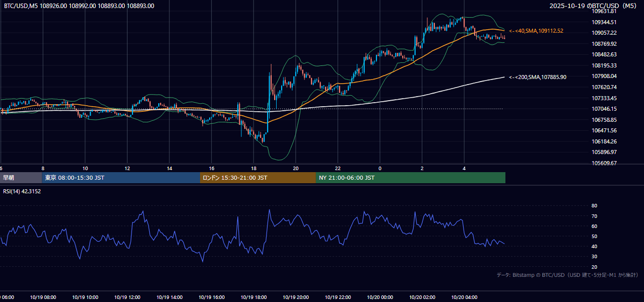Click the Bitstamp data source note
644x302 pixels.
567,275
